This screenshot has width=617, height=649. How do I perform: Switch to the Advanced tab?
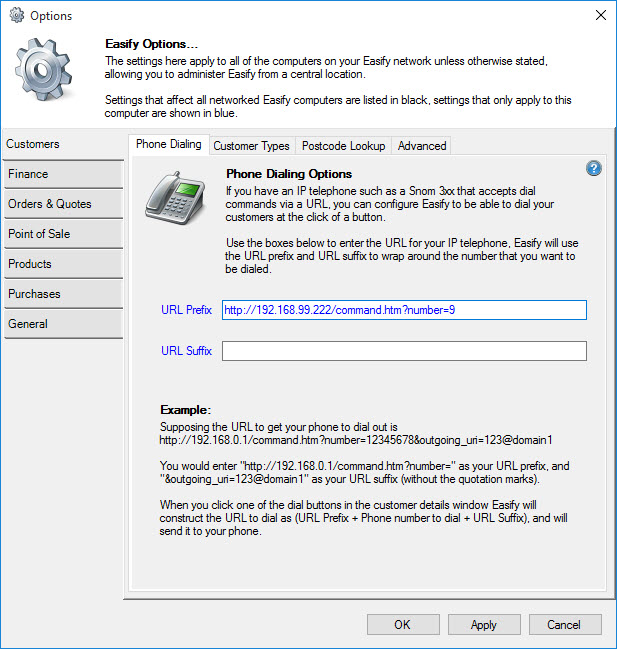click(422, 146)
